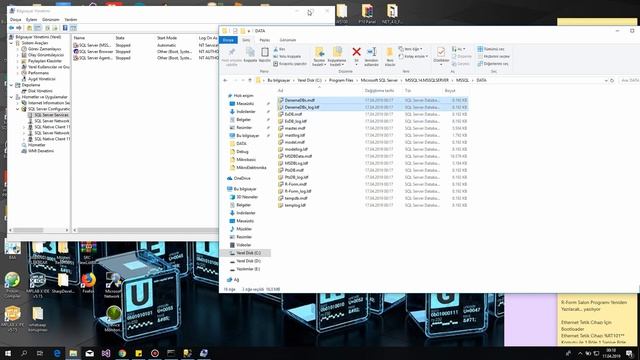Switch to the Giriş ribbon tab

pos(246,40)
